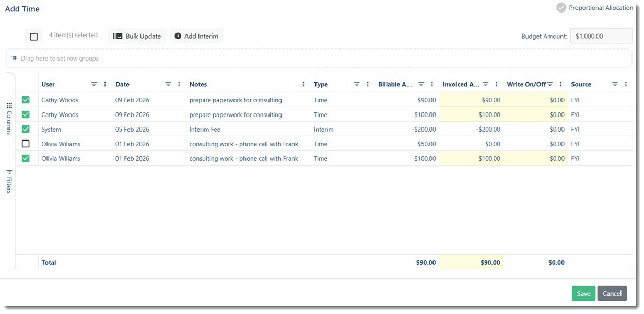Open options menu for Source column

(x=626, y=84)
